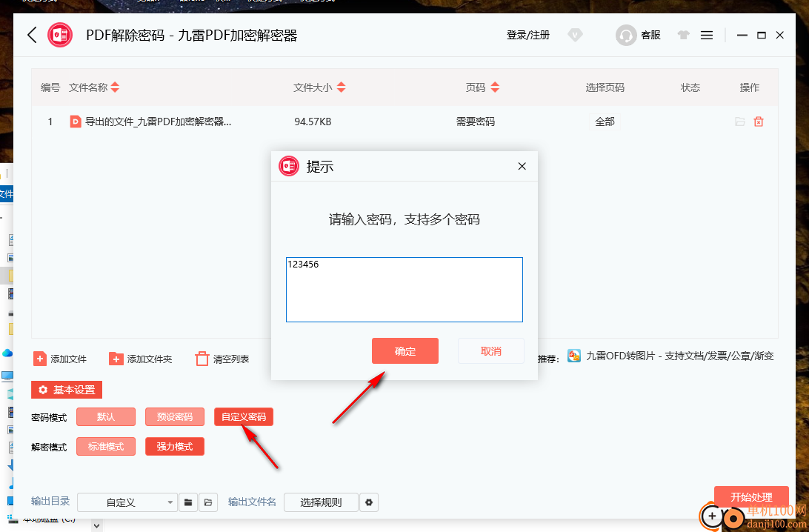Confirm with 确定 button in dialog
The image size is (809, 532).
click(405, 351)
